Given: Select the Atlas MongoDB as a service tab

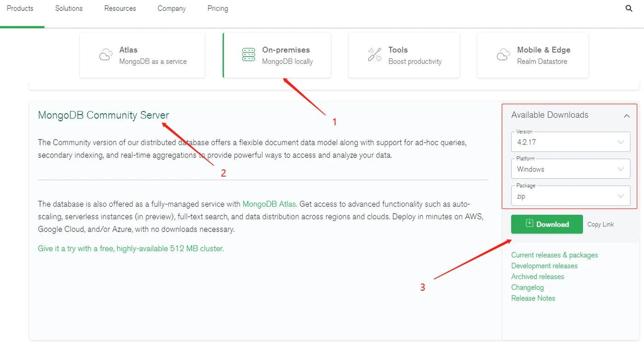Looking at the screenshot, I should point(142,55).
